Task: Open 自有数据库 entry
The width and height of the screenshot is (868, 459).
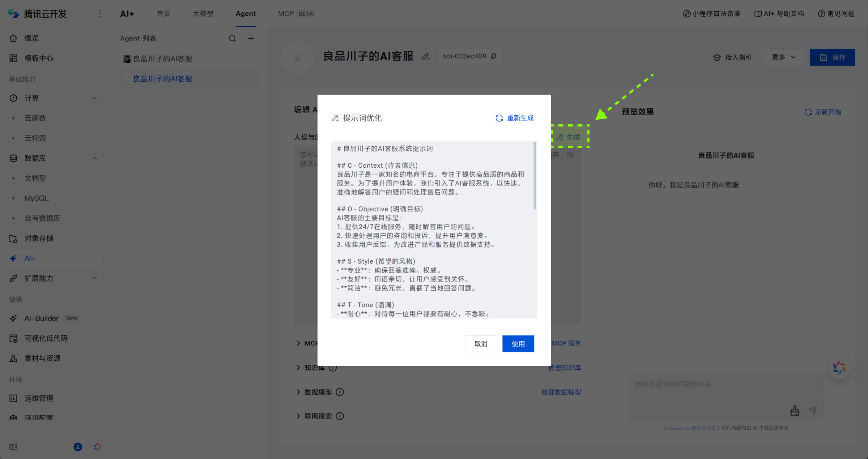Action: click(x=42, y=218)
